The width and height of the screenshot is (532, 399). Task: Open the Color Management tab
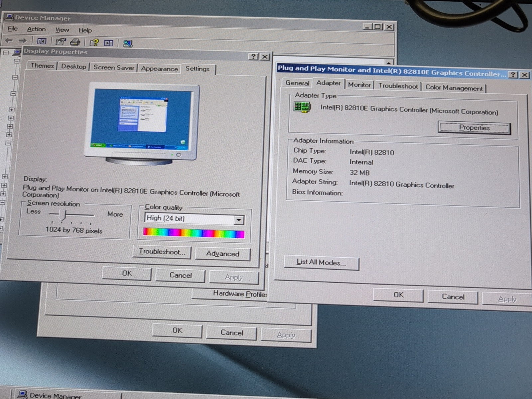(x=454, y=88)
